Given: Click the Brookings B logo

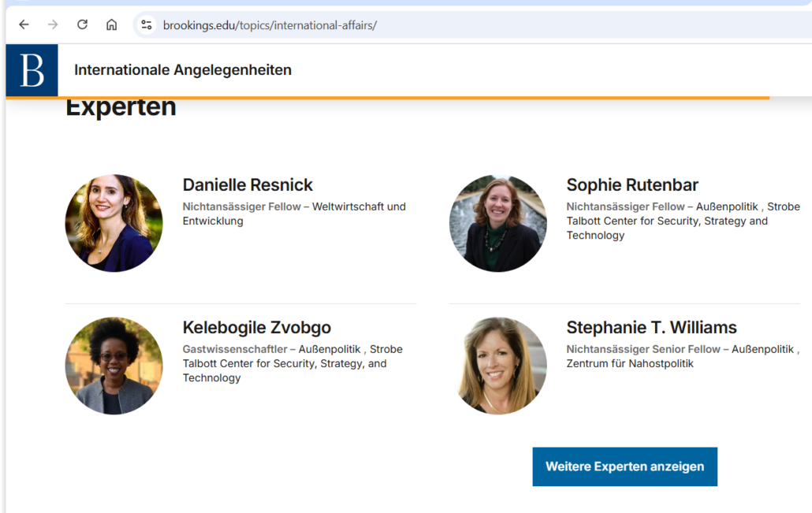Looking at the screenshot, I should [x=32, y=70].
